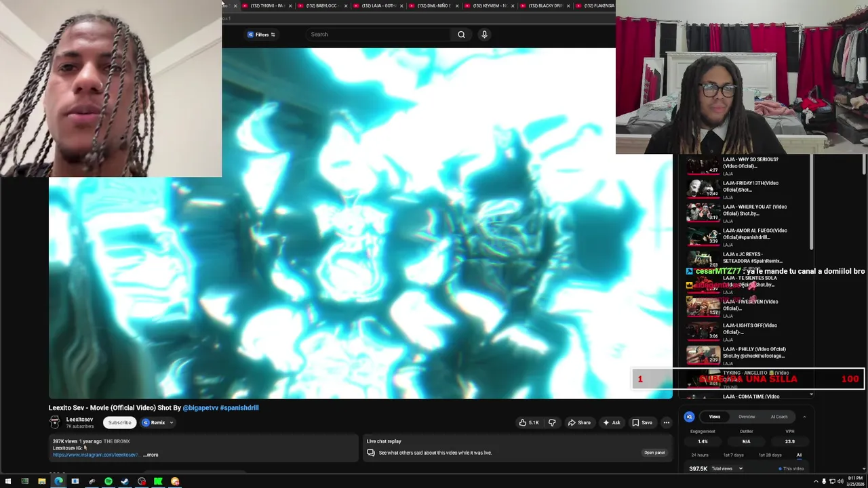Select the 1st 7 days time range
868x488 pixels.
(733, 455)
